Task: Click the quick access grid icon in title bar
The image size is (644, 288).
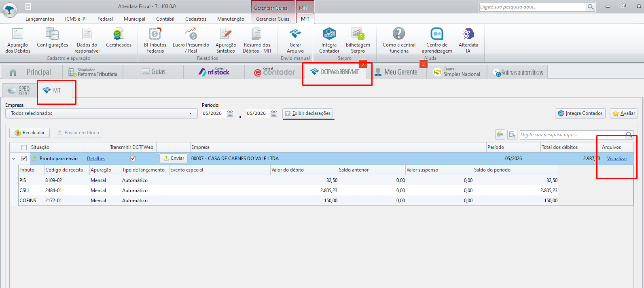Action: (28, 6)
